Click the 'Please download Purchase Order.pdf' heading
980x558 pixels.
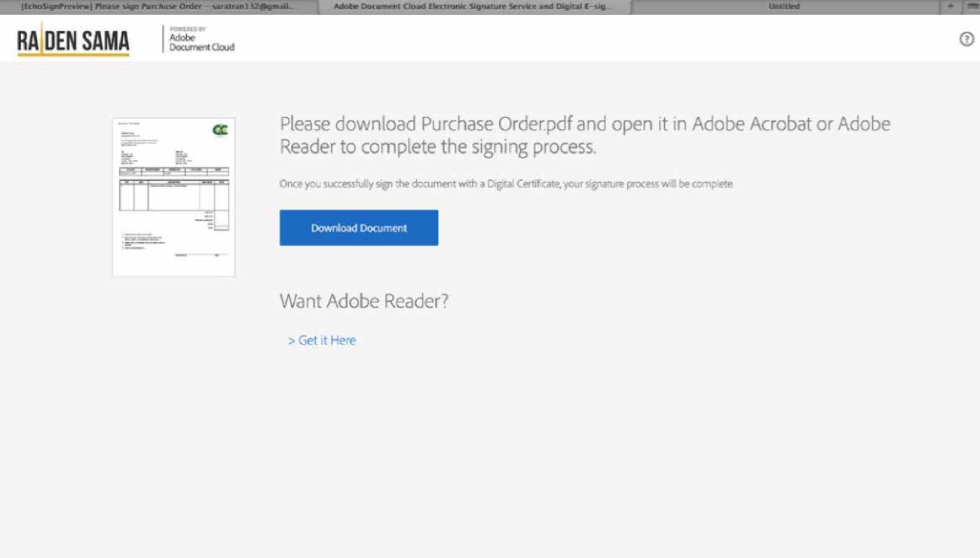click(x=584, y=135)
